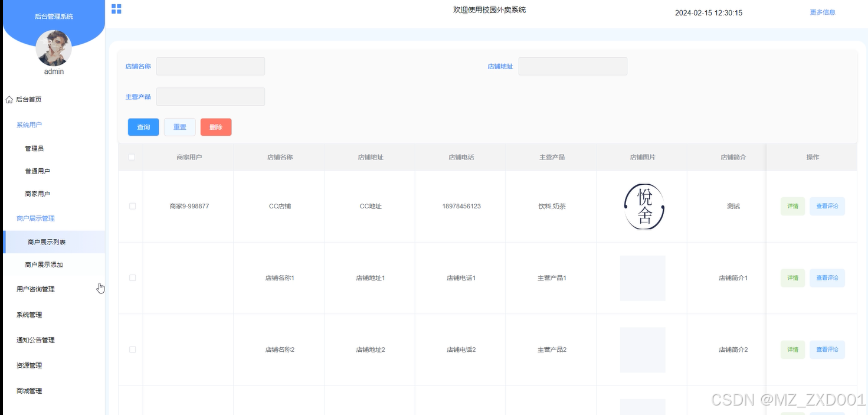Click the home icon beside 后台首页

9,100
